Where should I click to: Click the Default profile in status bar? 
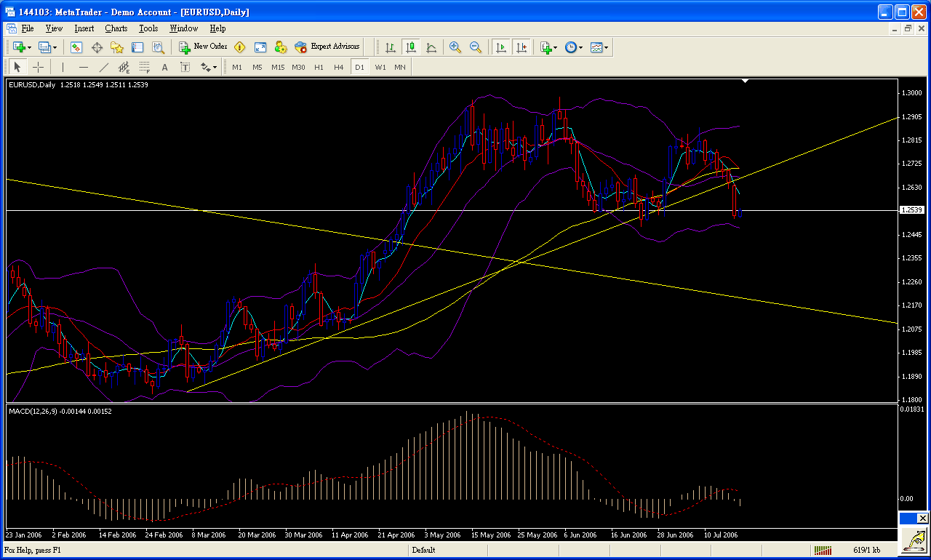[x=423, y=550]
